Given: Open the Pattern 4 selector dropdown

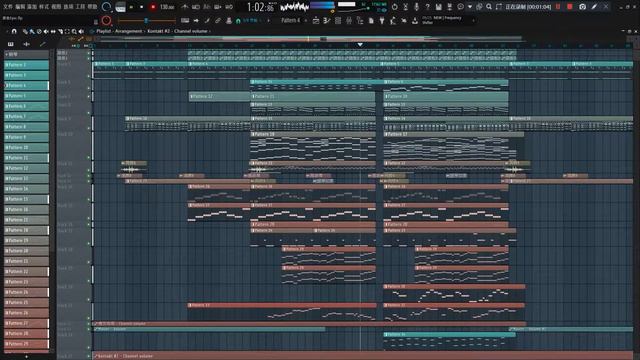Looking at the screenshot, I should (291, 20).
